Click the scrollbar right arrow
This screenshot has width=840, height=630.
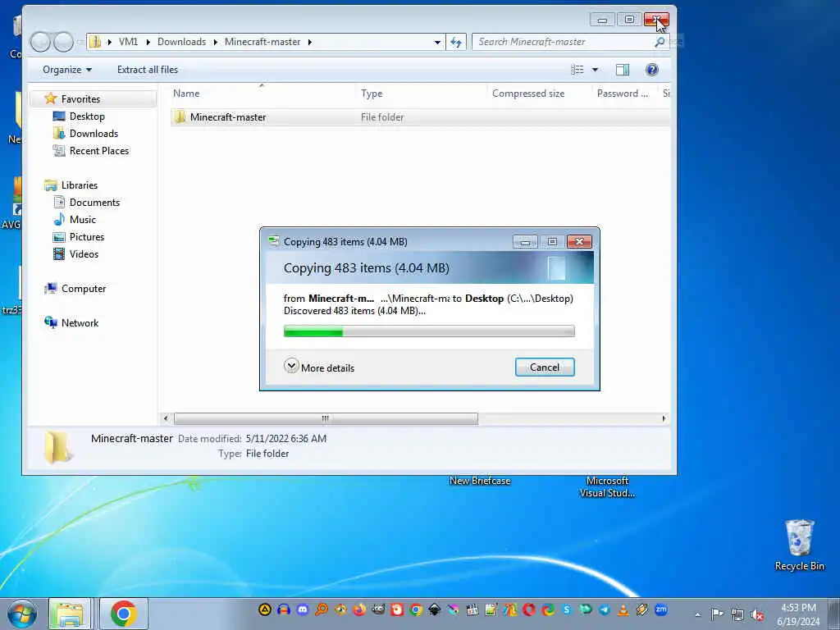[664, 418]
